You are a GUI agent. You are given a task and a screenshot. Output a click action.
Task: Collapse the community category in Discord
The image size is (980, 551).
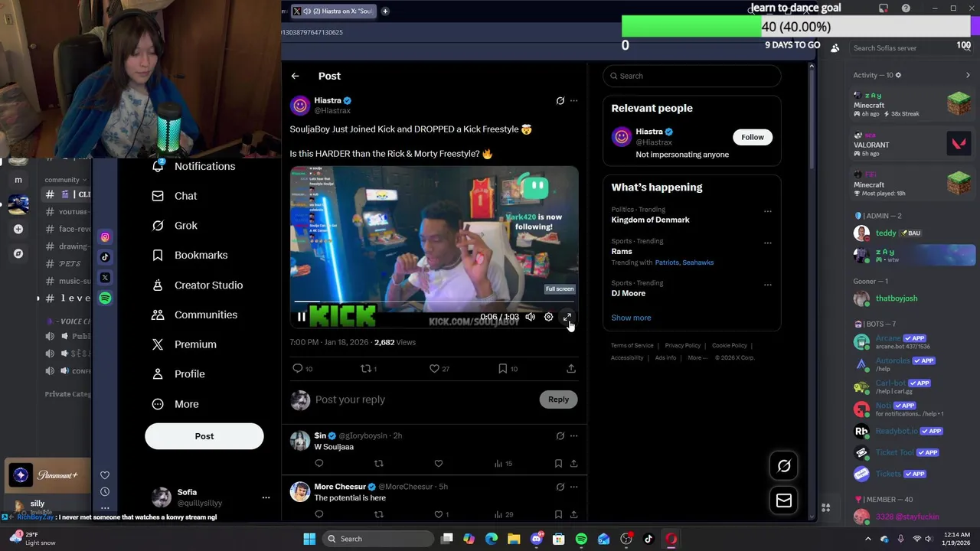[x=65, y=180]
